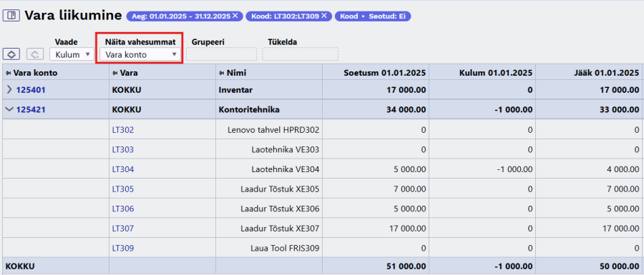Click the Lenovo tahvel HPRD302 cell
The width and height of the screenshot is (644, 275).
[269, 130]
